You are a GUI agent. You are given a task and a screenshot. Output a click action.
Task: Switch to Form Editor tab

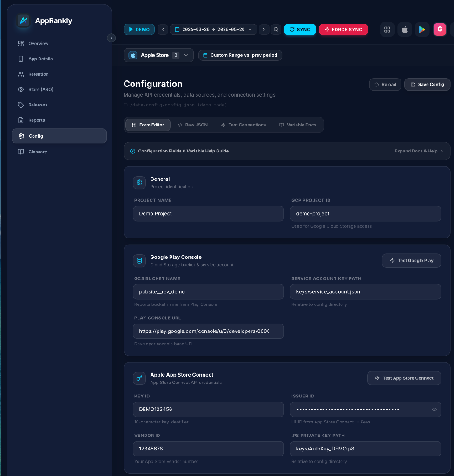[x=148, y=125]
